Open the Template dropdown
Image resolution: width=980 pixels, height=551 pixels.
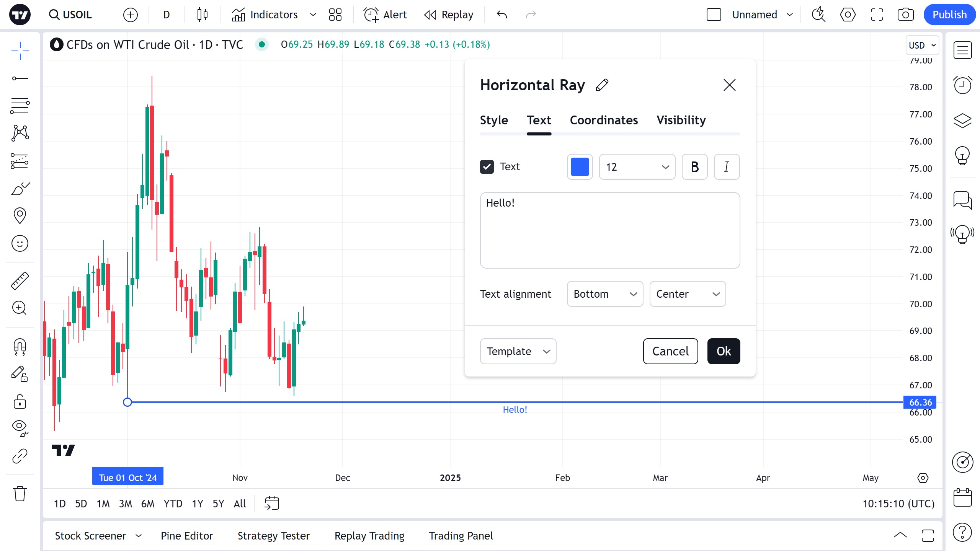click(x=518, y=351)
